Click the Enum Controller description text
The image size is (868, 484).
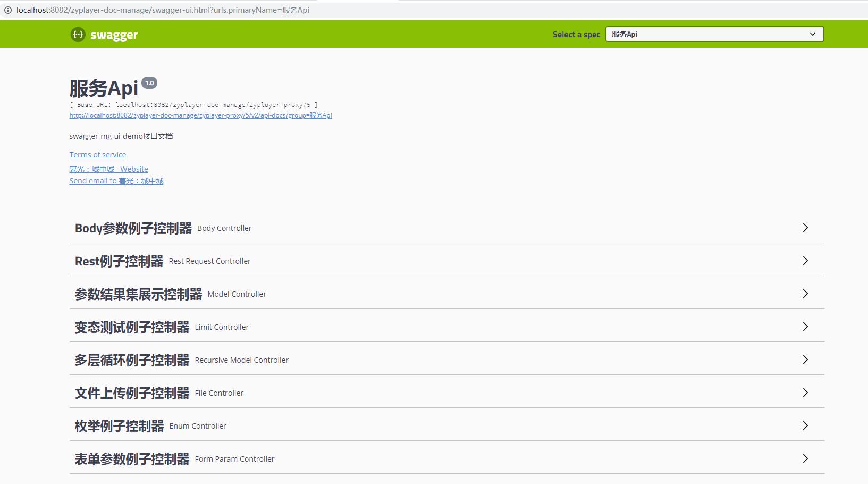(x=198, y=426)
